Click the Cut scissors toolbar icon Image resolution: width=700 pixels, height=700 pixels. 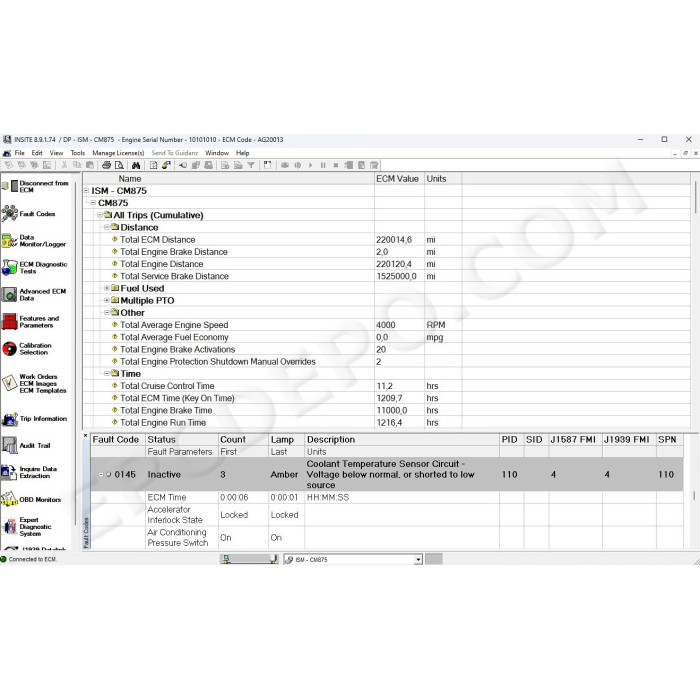point(64,165)
